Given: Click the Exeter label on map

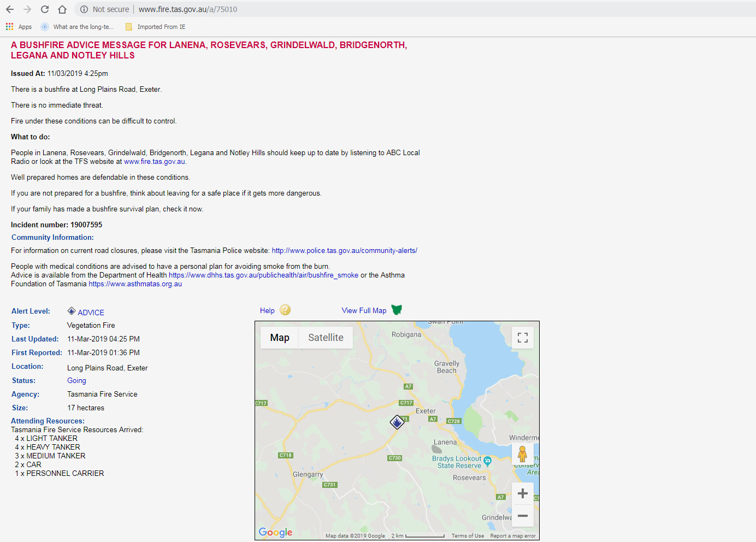Looking at the screenshot, I should tap(426, 411).
